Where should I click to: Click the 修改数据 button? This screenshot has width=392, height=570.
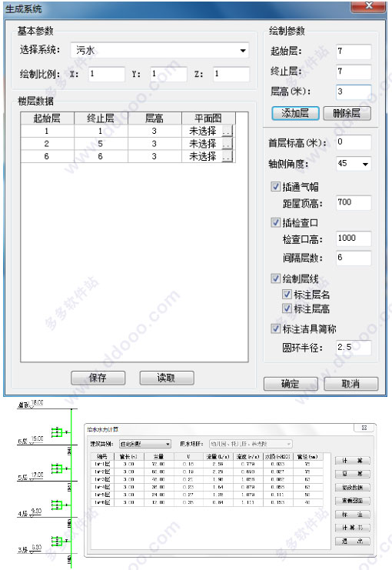tap(352, 488)
